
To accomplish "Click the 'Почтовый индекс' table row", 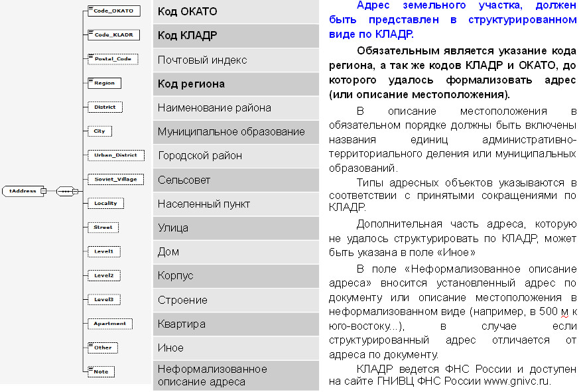I will pyautogui.click(x=236, y=60).
